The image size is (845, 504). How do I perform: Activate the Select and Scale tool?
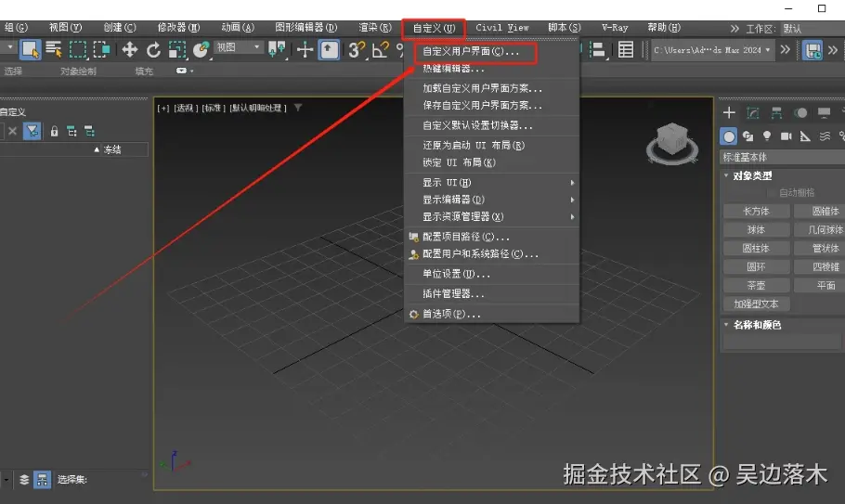[x=177, y=50]
